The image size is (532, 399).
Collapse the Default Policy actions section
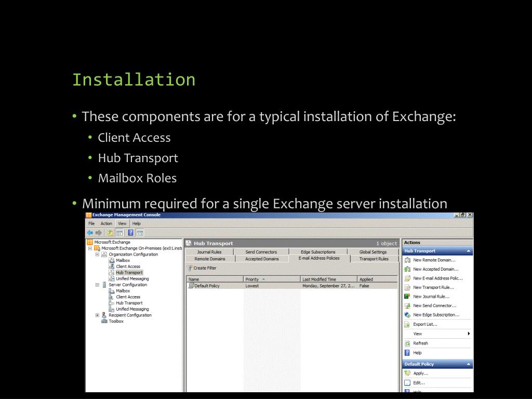click(x=469, y=364)
